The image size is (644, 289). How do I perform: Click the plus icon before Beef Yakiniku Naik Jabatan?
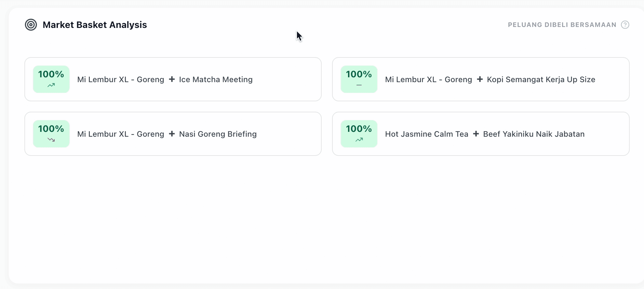pos(476,134)
